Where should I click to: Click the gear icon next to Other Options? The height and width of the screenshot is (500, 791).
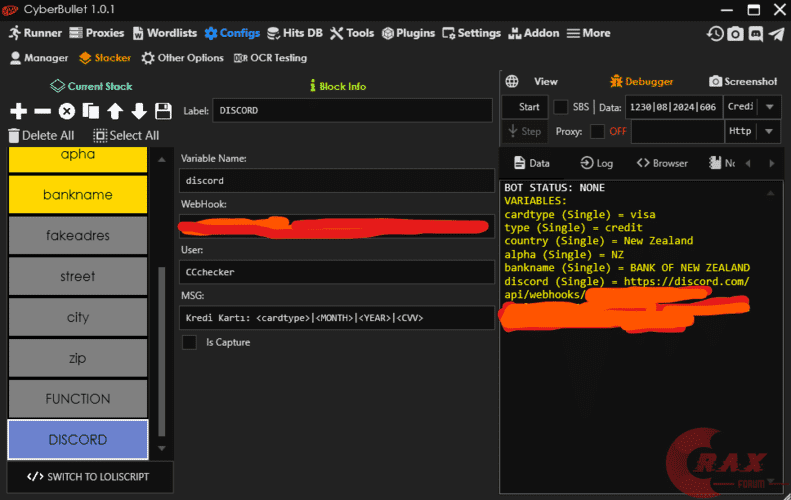[148, 58]
